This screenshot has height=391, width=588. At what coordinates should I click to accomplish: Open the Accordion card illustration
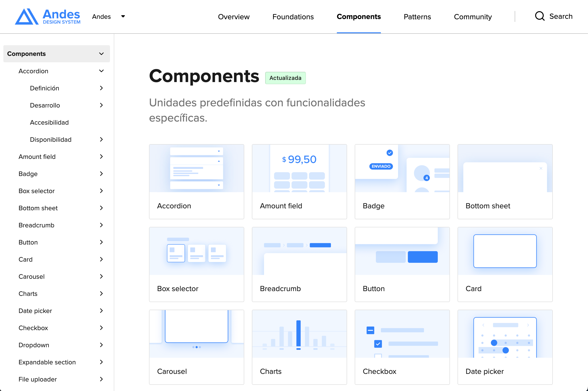[x=196, y=168]
